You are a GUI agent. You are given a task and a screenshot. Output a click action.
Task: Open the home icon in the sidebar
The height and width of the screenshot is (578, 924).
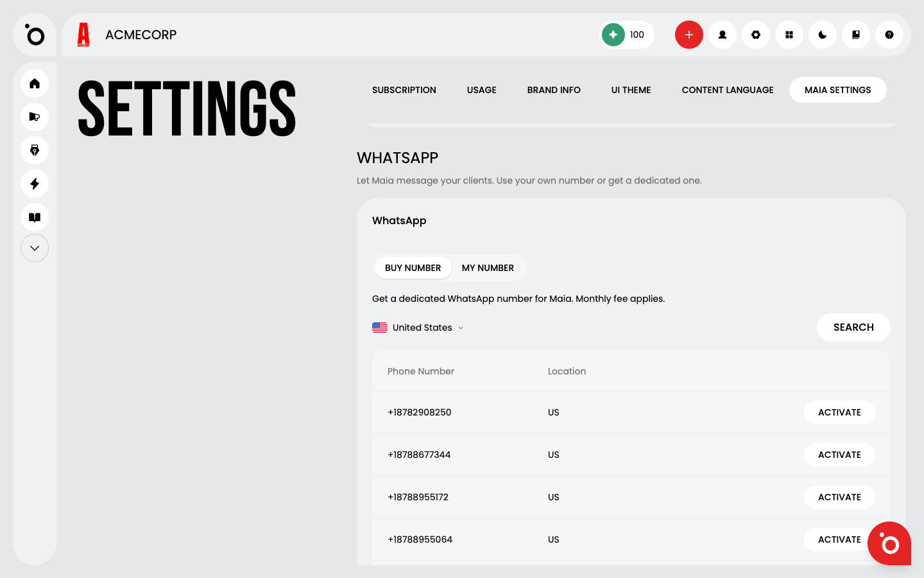tap(35, 83)
